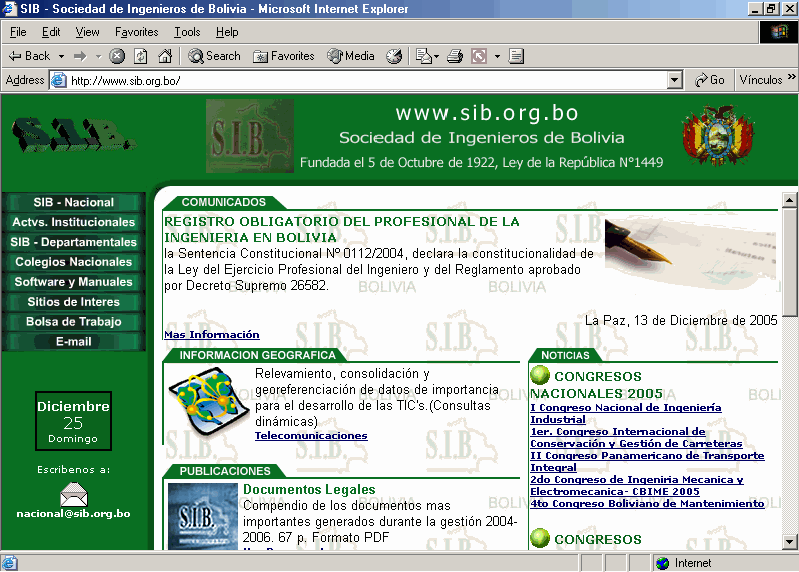Open the View menu

point(88,32)
